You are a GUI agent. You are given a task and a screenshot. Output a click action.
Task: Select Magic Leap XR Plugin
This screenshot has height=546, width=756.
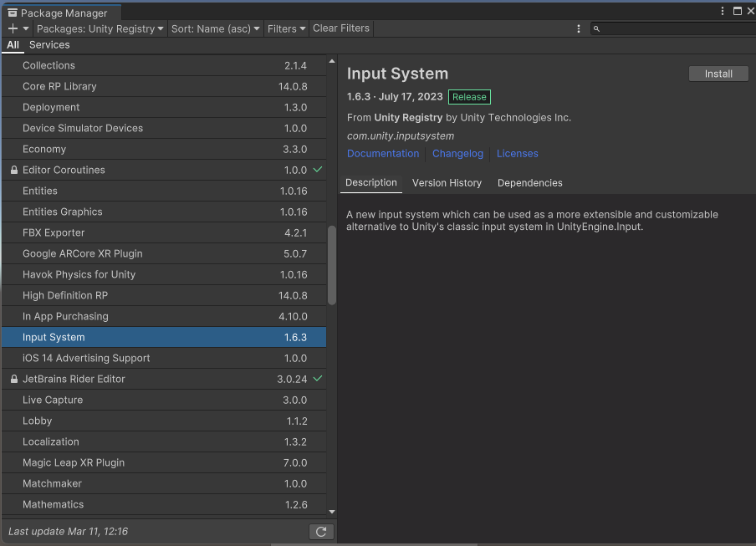[164, 462]
